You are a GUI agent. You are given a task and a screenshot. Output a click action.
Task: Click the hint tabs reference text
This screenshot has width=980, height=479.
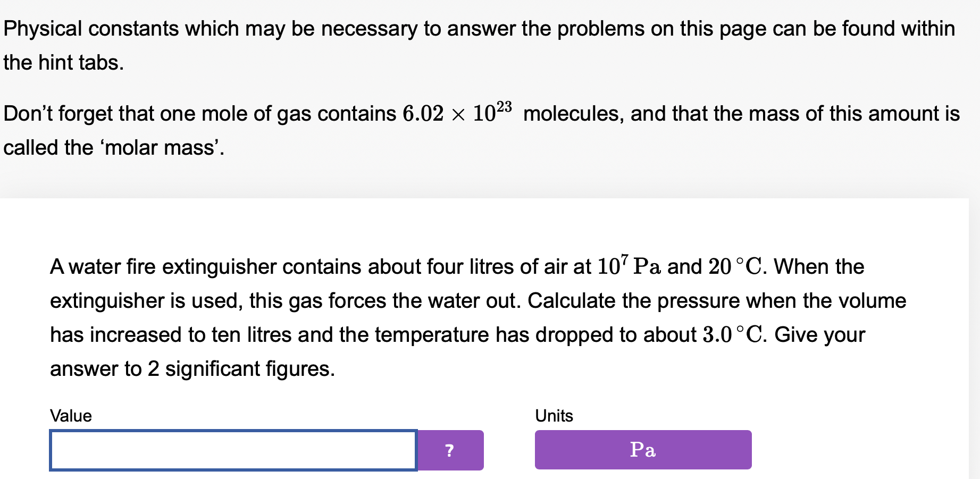63,62
